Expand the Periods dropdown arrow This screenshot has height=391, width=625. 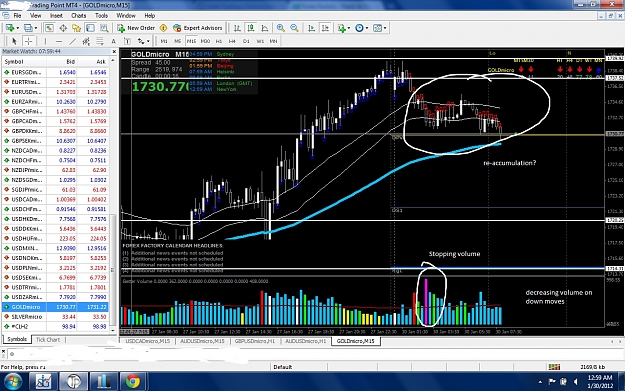[367, 28]
